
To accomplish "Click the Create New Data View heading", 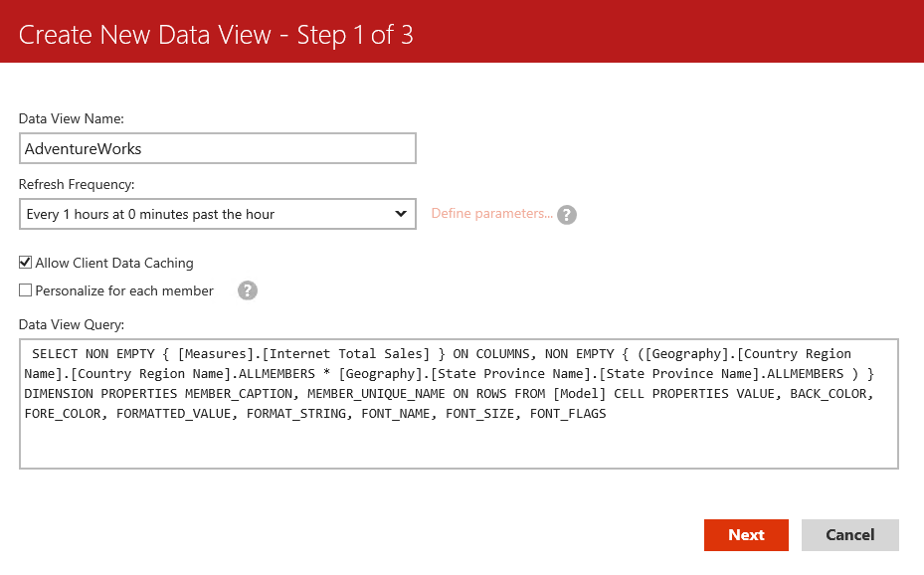I will [x=216, y=35].
